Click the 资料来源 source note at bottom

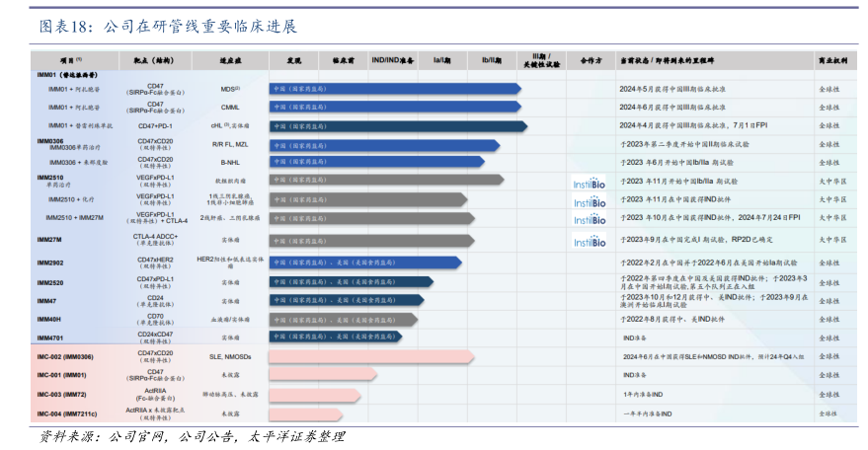click(x=191, y=436)
